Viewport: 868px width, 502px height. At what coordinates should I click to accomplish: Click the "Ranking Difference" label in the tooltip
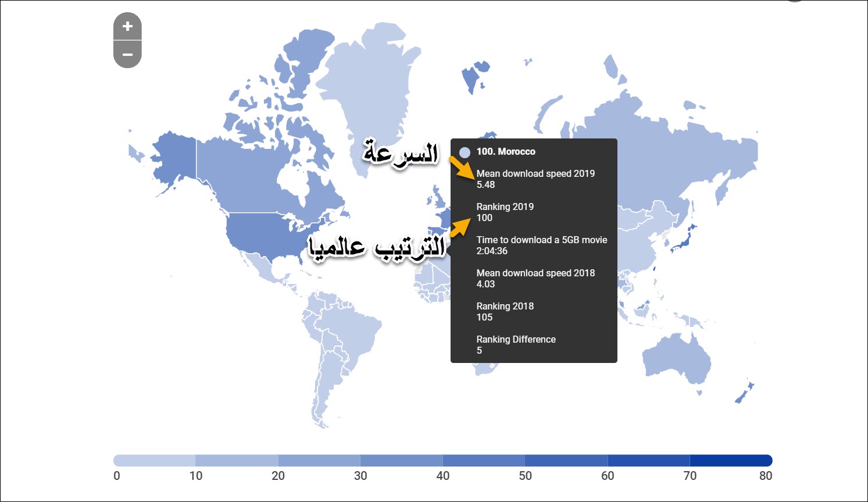(x=516, y=339)
